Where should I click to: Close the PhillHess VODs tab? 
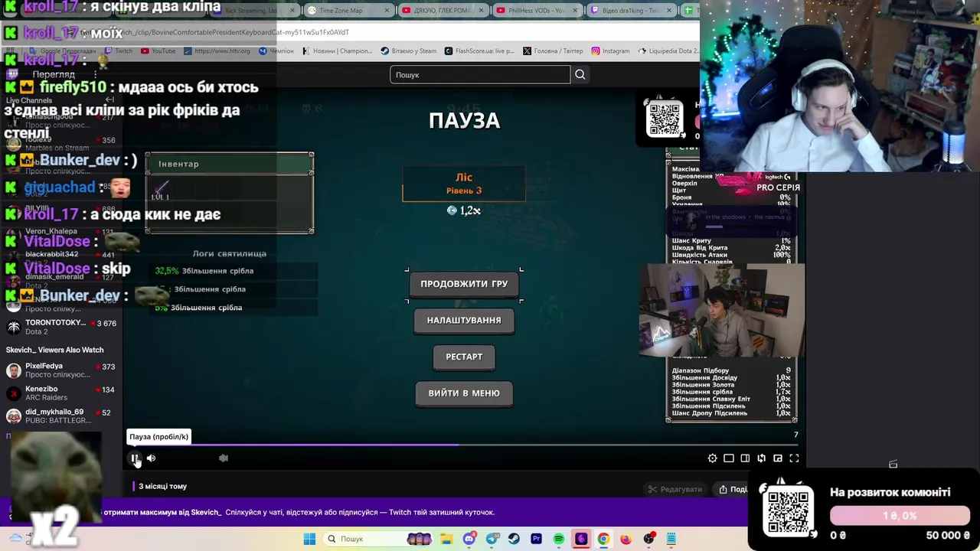pyautogui.click(x=574, y=11)
